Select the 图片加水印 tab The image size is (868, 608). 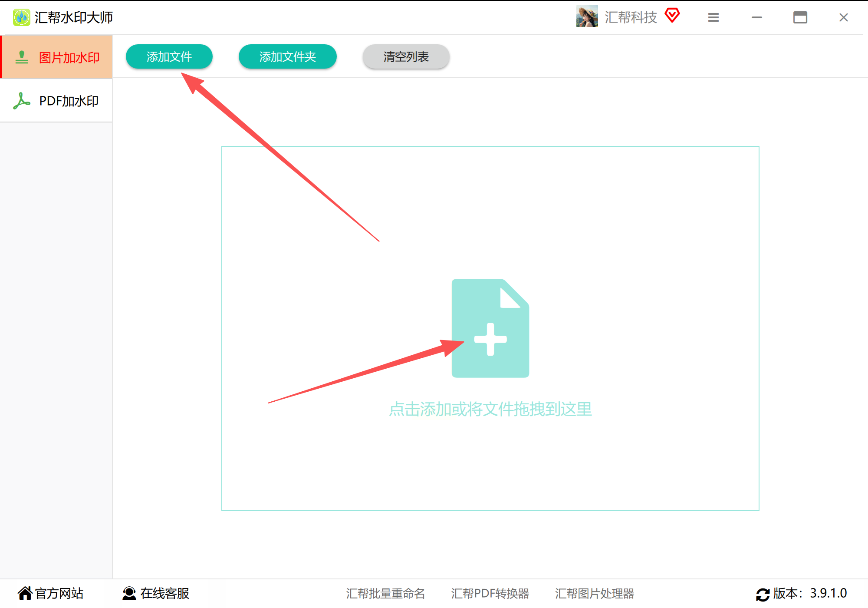coord(69,57)
